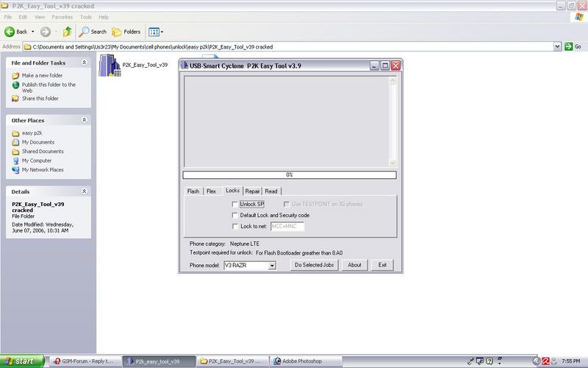This screenshot has width=588, height=368.
Task: Click the system clock 7:55 PM
Action: point(571,361)
